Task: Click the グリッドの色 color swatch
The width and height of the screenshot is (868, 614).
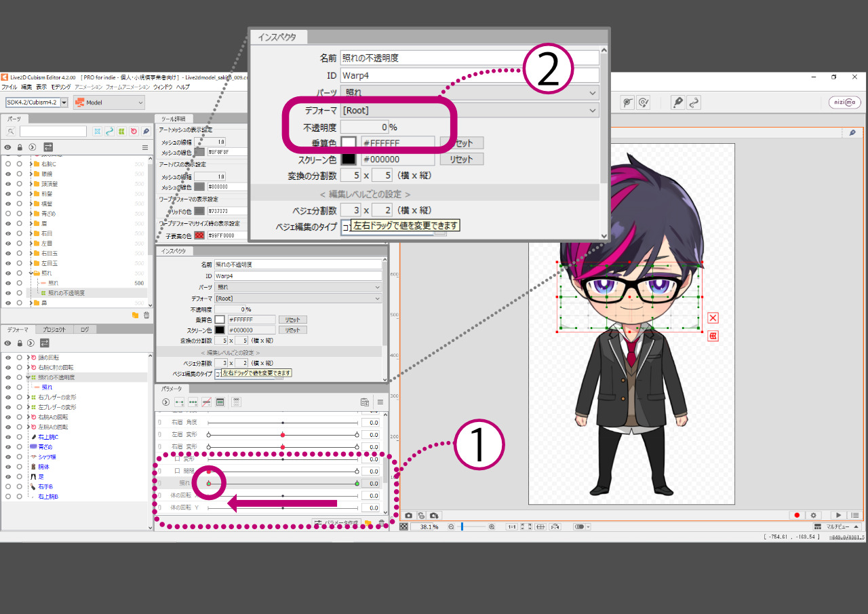Action: [199, 211]
